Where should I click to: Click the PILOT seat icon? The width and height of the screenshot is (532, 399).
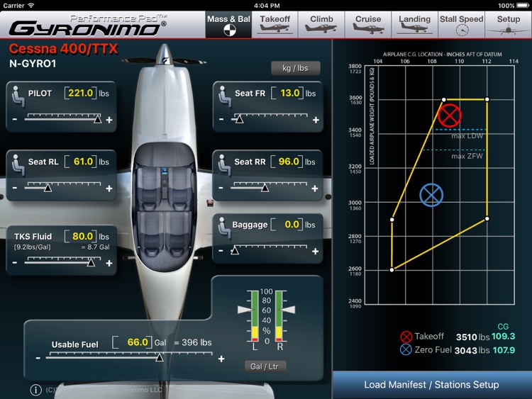(18, 96)
